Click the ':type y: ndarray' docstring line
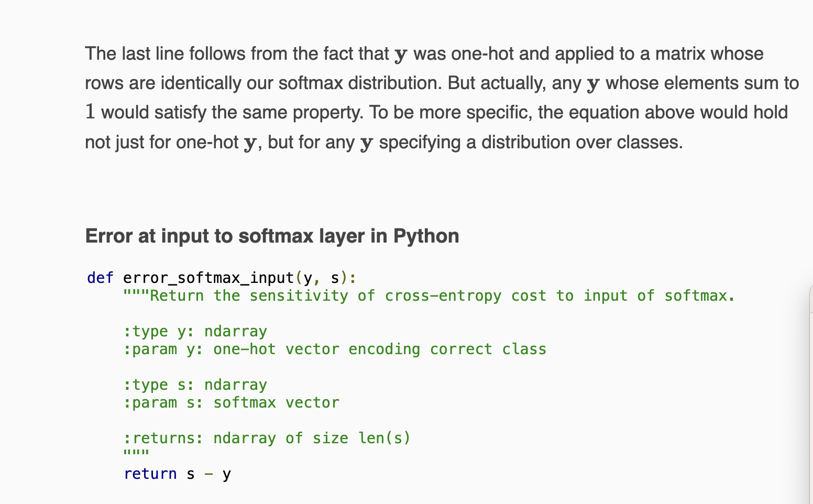Viewport: 813px width, 504px height. click(195, 332)
